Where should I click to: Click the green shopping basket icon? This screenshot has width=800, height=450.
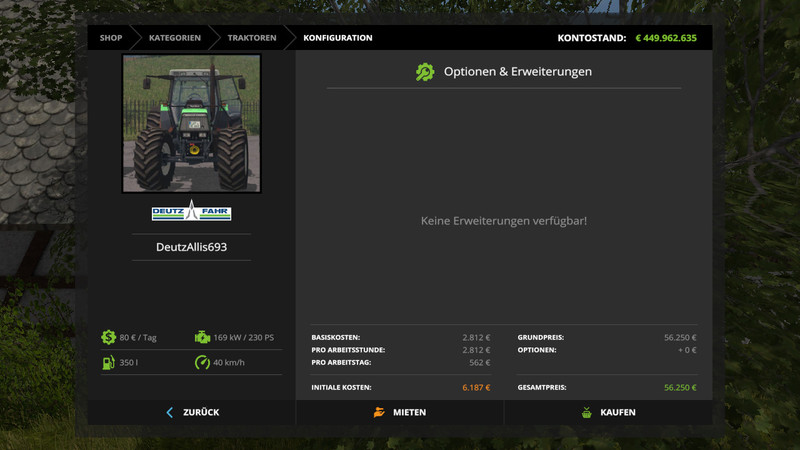point(587,412)
